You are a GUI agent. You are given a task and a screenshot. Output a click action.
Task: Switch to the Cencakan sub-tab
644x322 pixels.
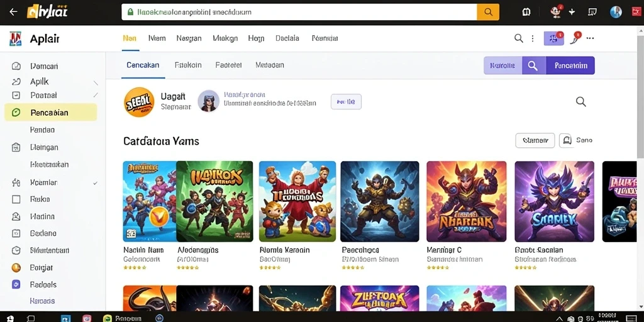pos(143,65)
